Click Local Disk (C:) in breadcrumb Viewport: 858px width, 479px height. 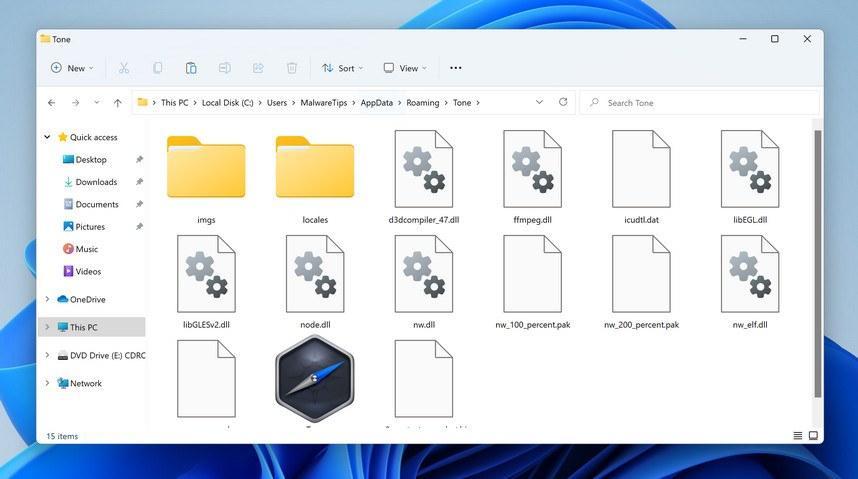(228, 102)
